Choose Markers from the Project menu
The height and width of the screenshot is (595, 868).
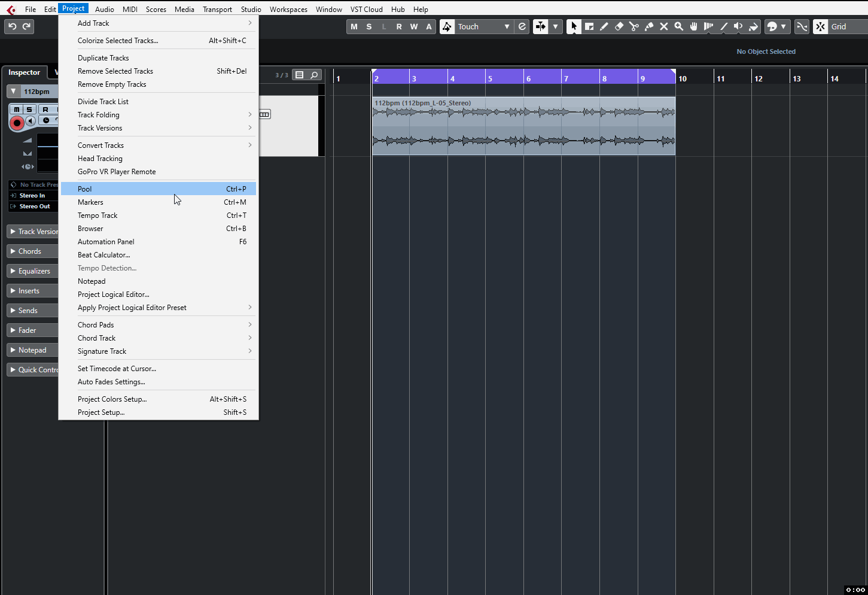tap(159, 202)
